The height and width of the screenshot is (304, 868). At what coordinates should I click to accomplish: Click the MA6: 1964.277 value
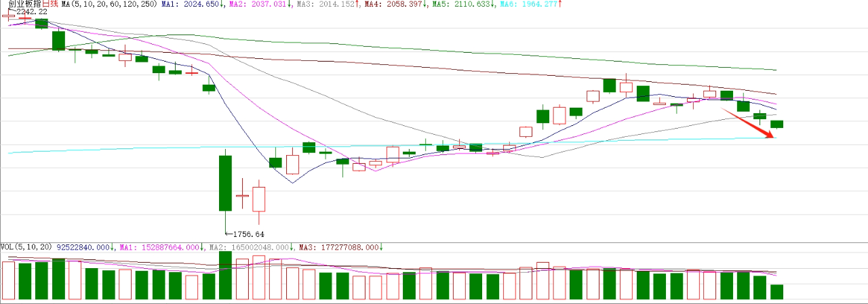pos(528,4)
